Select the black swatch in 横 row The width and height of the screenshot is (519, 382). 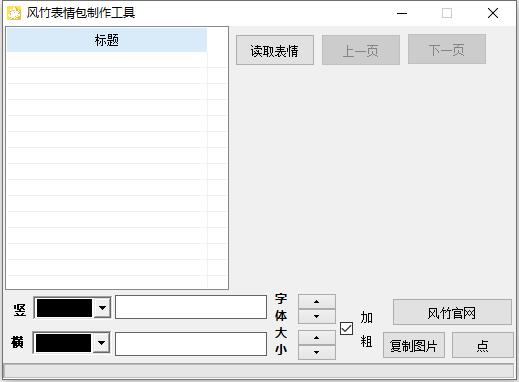tap(63, 342)
